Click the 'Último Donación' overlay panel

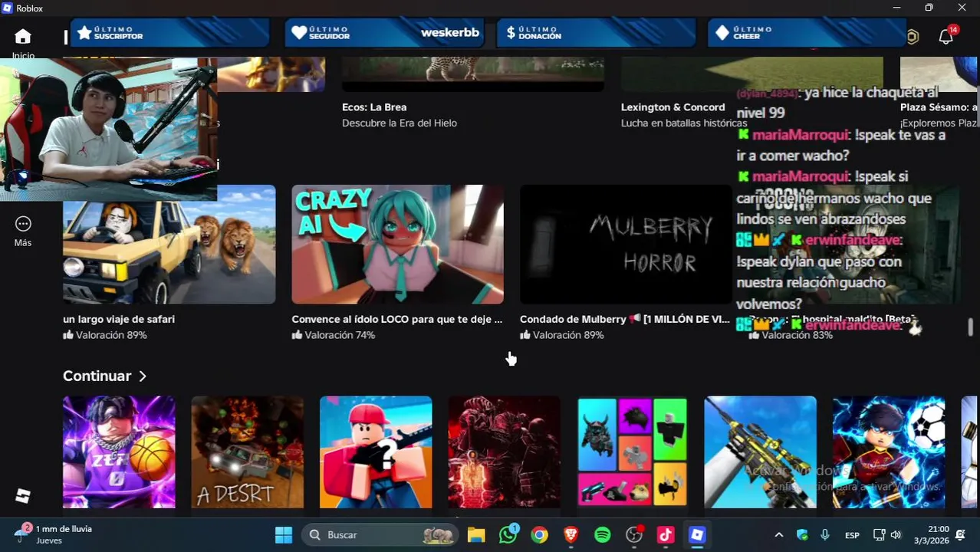click(597, 33)
